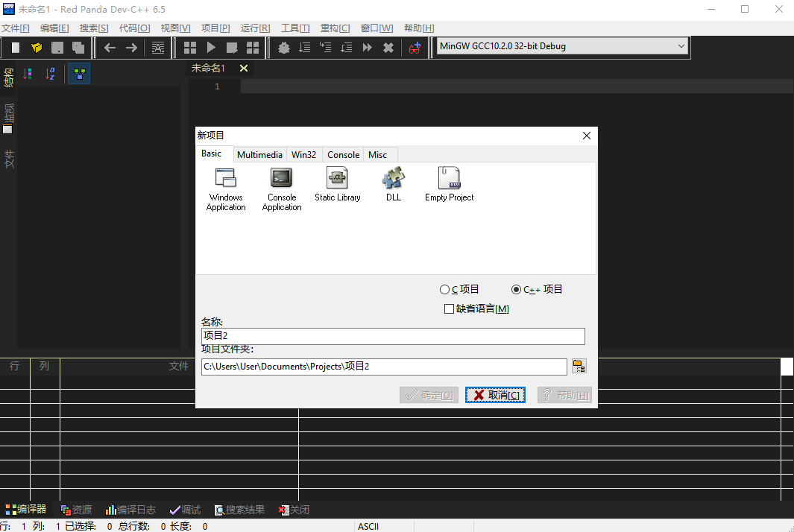The image size is (794, 532).
Task: Switch to the 调试 bottom panel tab
Action: pyautogui.click(x=184, y=510)
